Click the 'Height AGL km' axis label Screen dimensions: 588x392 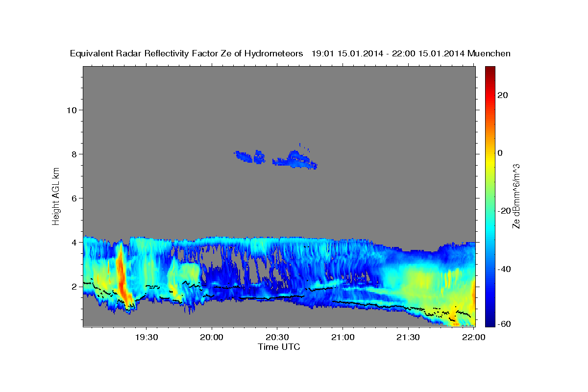pos(56,196)
